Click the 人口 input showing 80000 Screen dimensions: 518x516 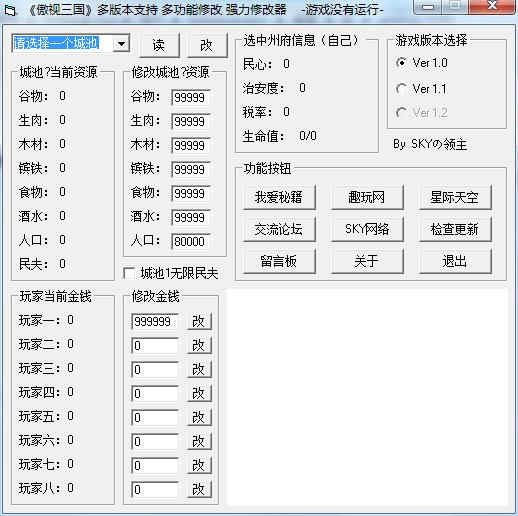(x=191, y=242)
